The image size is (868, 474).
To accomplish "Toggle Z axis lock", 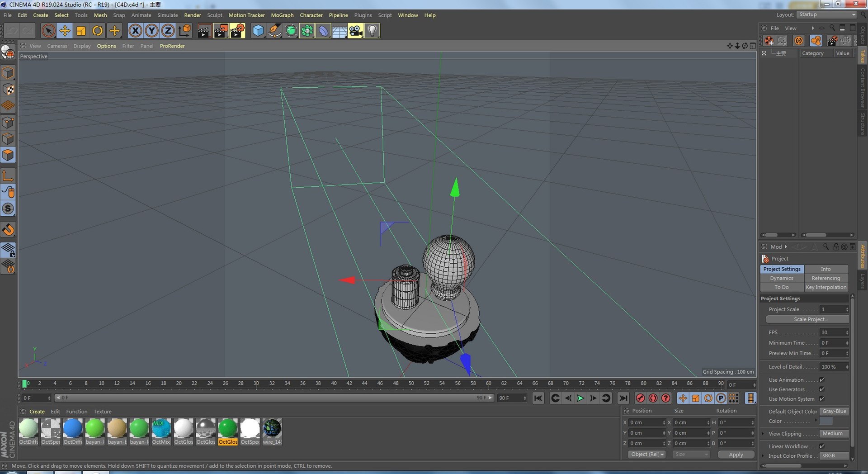I will tap(168, 31).
